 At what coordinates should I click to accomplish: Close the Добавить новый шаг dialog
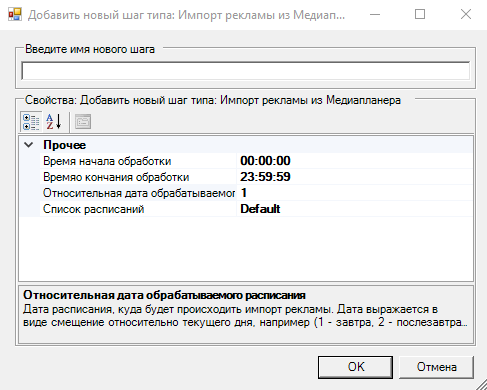tap(466, 14)
